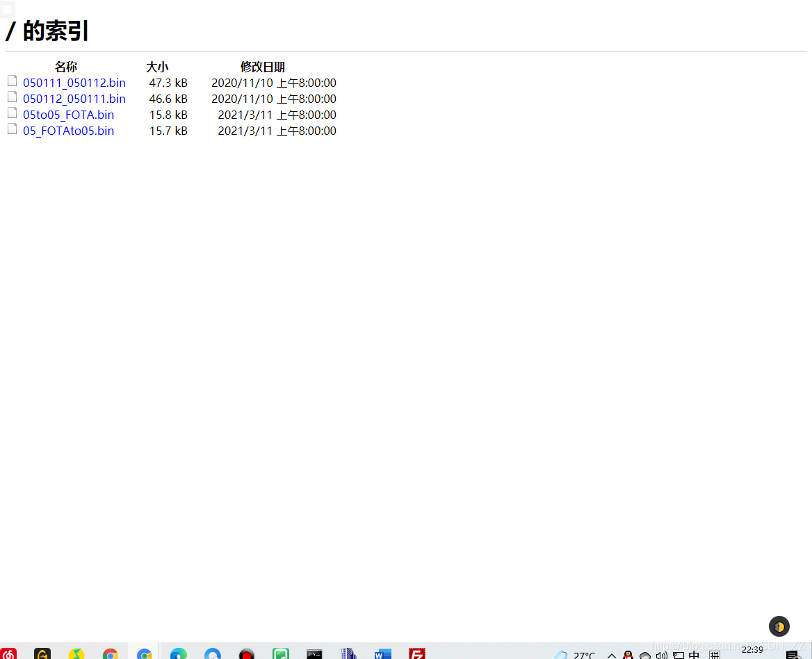Click the 15.7 kB size value
812x659 pixels.
tap(168, 131)
